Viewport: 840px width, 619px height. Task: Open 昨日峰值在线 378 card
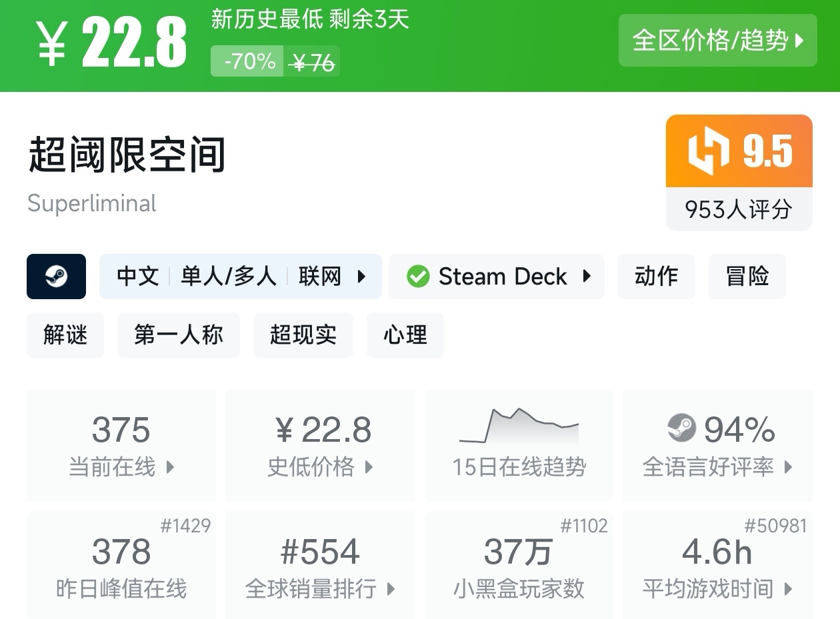point(121,565)
